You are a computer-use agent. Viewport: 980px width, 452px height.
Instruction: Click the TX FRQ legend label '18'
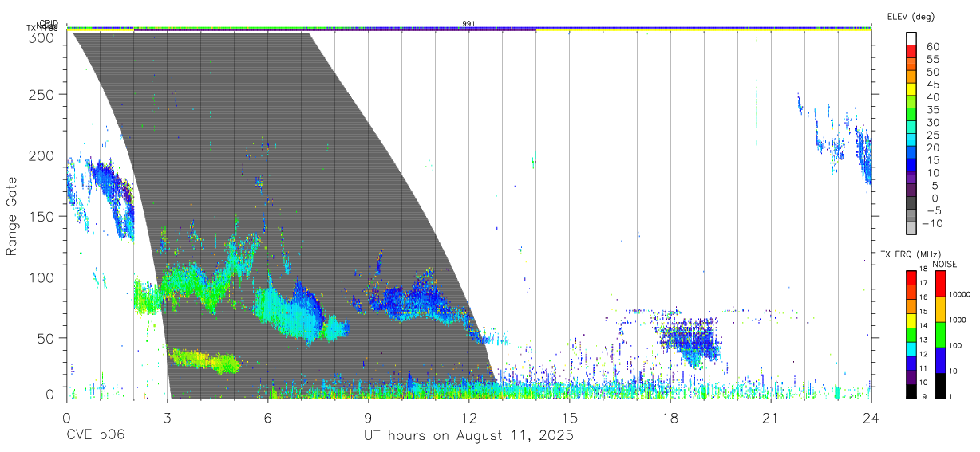[923, 269]
